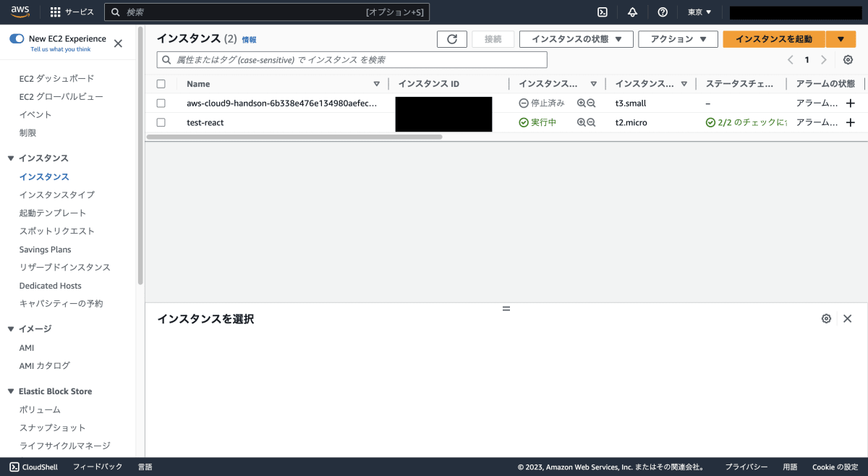Image resolution: width=868 pixels, height=476 pixels.
Task: Go to スポットリクエスト in sidebar
Action: click(x=56, y=231)
